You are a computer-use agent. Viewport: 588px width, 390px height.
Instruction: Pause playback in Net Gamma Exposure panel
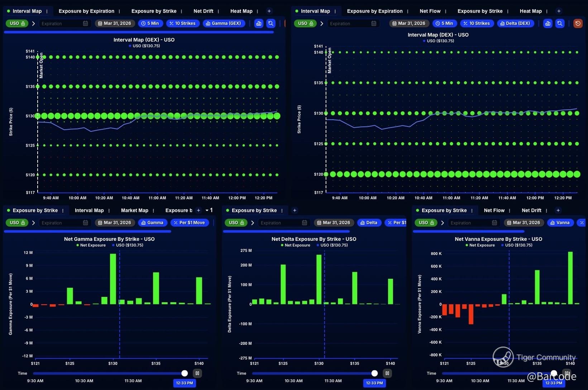(197, 373)
